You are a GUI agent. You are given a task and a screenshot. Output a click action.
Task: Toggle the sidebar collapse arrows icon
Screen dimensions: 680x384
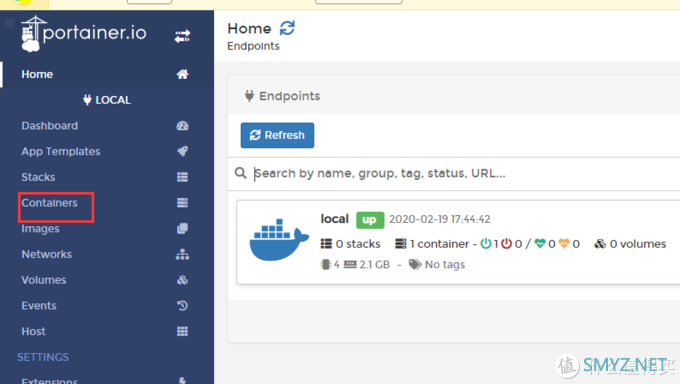182,36
